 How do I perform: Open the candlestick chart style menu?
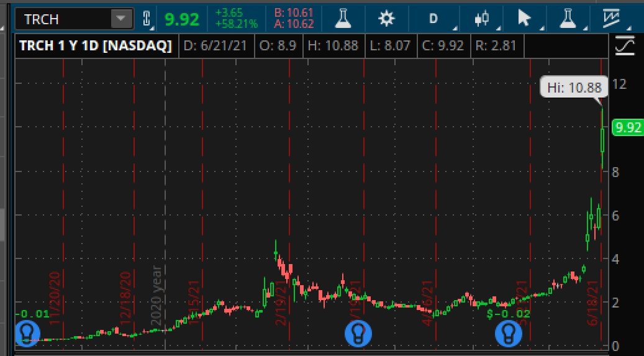(482, 19)
